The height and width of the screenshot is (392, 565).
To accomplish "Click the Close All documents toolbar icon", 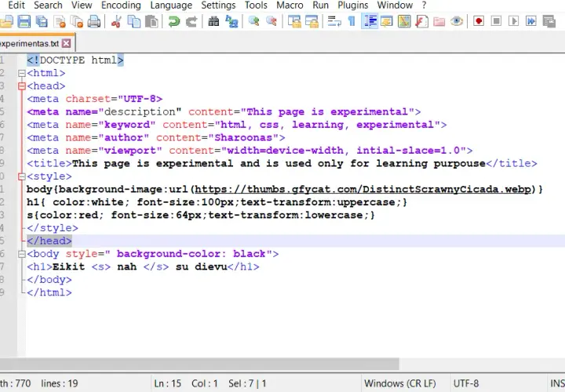I will [77, 22].
